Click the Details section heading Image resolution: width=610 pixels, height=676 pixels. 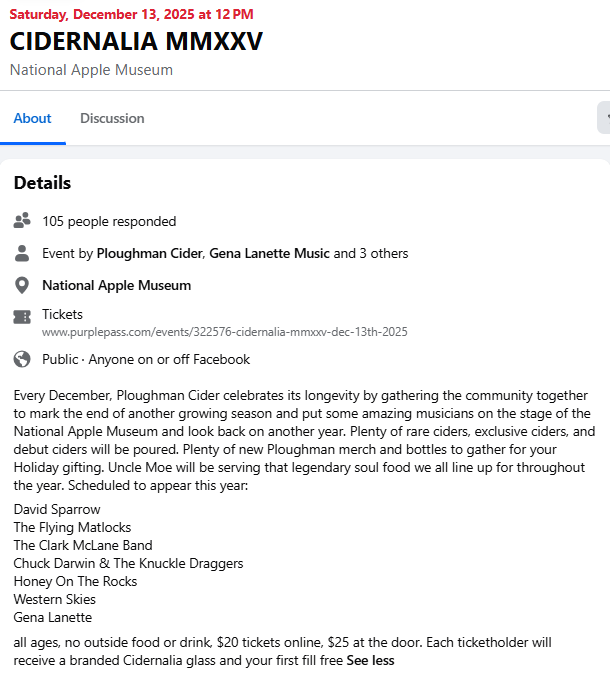[x=42, y=183]
